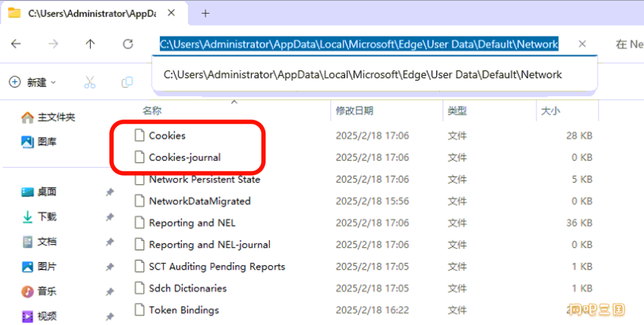
Task: Sort by 修改日期 column header
Action: [x=355, y=111]
